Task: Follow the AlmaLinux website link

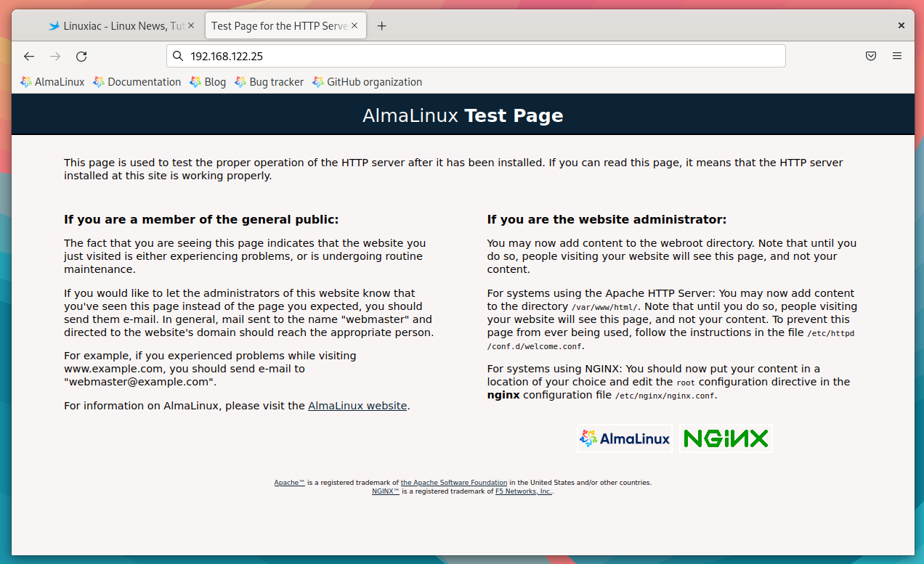Action: point(357,406)
